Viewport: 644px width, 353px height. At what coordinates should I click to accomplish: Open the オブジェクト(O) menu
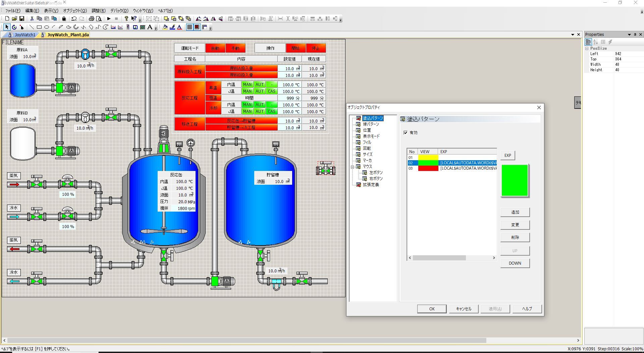pyautogui.click(x=75, y=10)
